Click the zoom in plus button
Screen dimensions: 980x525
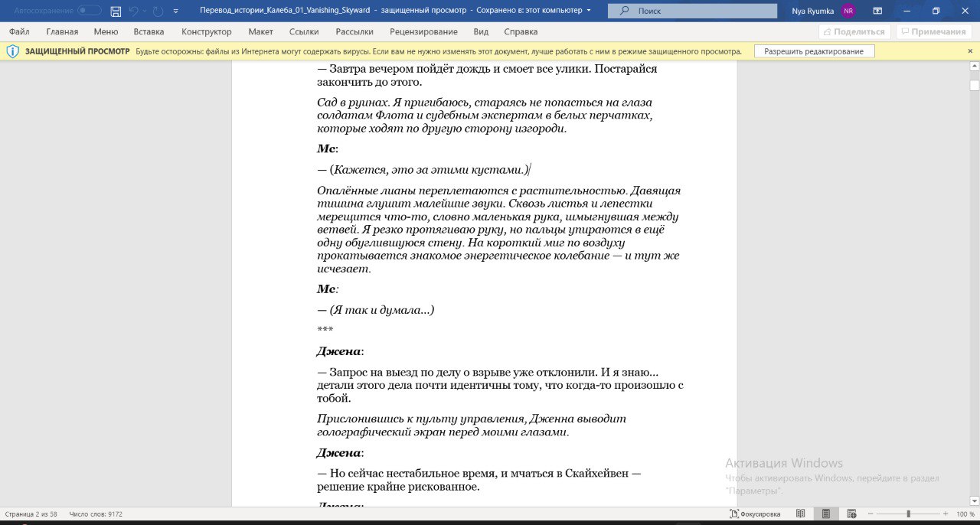click(946, 514)
